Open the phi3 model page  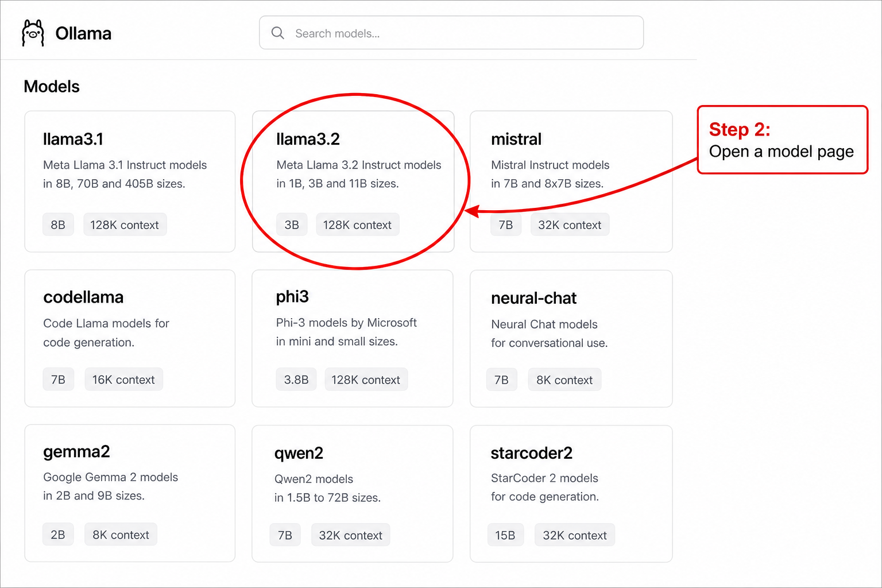point(353,338)
